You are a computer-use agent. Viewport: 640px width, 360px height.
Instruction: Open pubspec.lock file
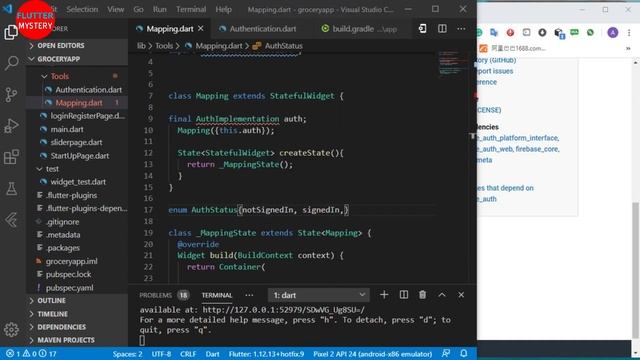click(77, 274)
